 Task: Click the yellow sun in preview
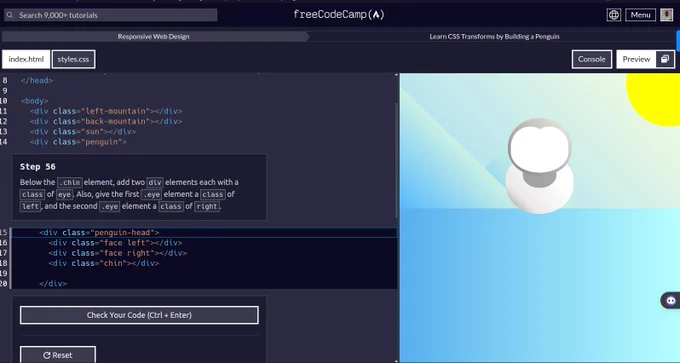pyautogui.click(x=655, y=99)
